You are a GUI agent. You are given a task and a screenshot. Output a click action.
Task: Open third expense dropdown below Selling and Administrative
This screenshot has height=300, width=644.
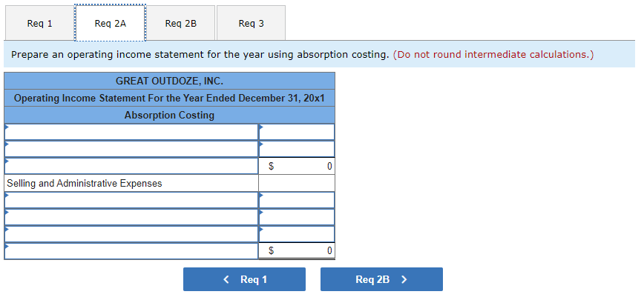coord(131,234)
